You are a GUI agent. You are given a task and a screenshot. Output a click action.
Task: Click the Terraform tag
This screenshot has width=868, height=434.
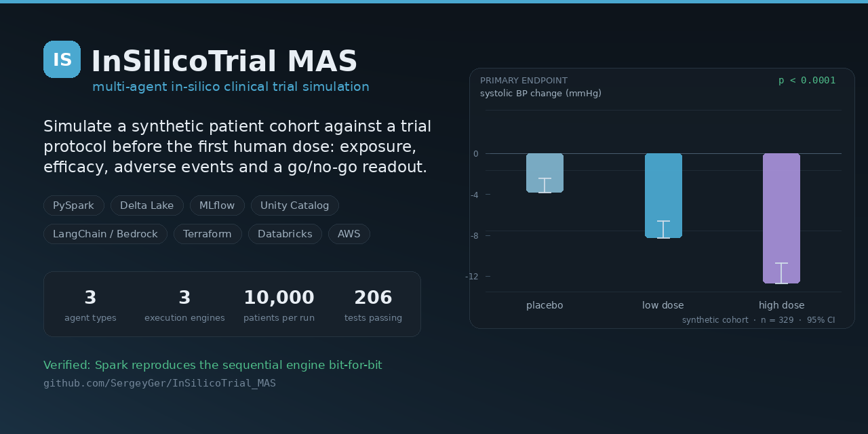tap(208, 234)
